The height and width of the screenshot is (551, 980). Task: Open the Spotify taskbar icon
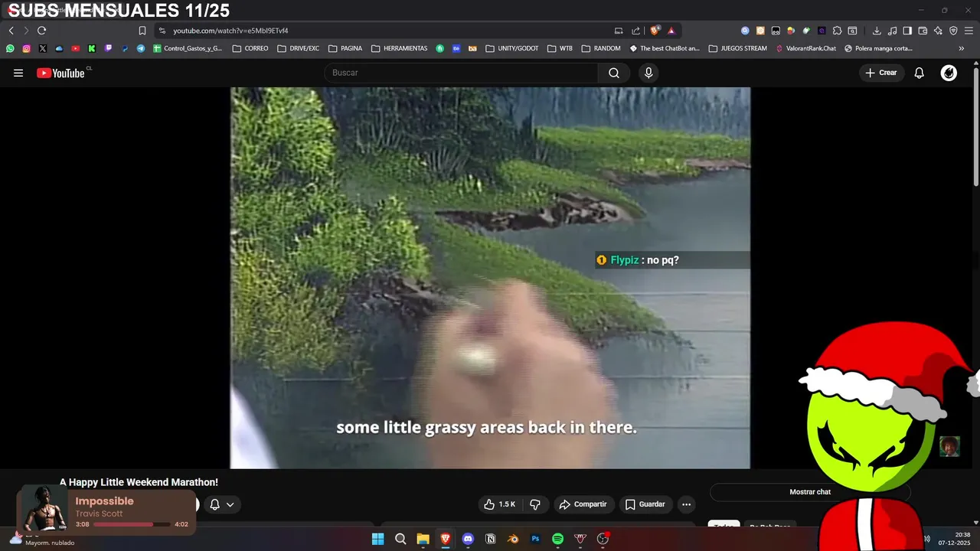pyautogui.click(x=558, y=539)
